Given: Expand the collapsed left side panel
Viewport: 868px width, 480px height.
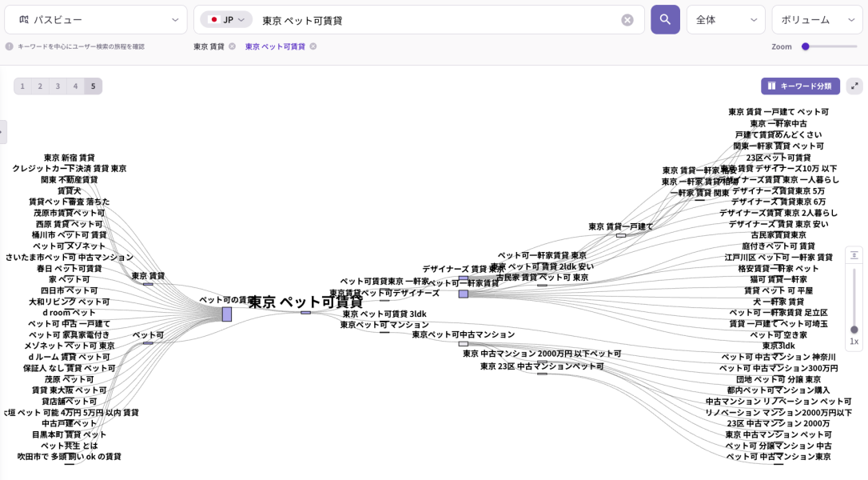Looking at the screenshot, I should click(3, 132).
